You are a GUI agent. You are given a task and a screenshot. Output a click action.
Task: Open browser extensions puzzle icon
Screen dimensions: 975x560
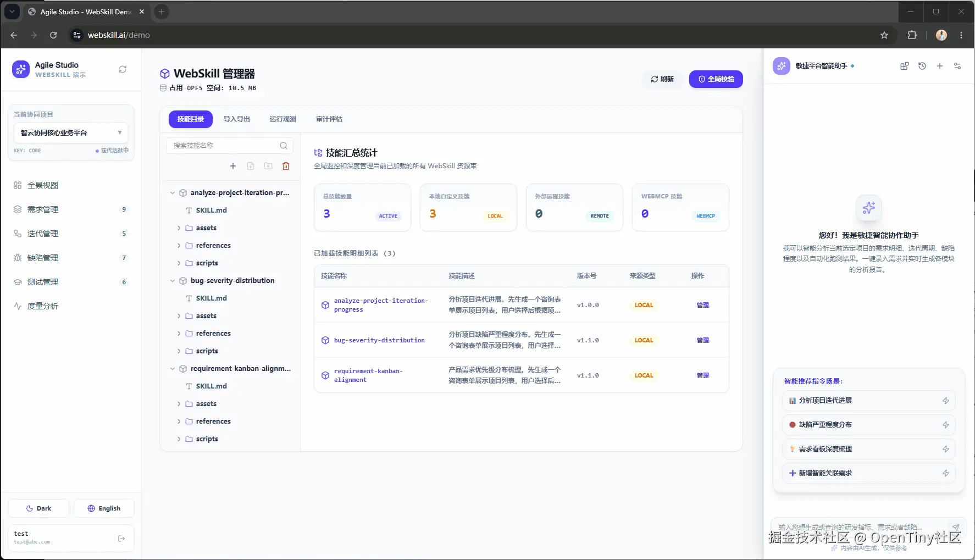pyautogui.click(x=912, y=35)
